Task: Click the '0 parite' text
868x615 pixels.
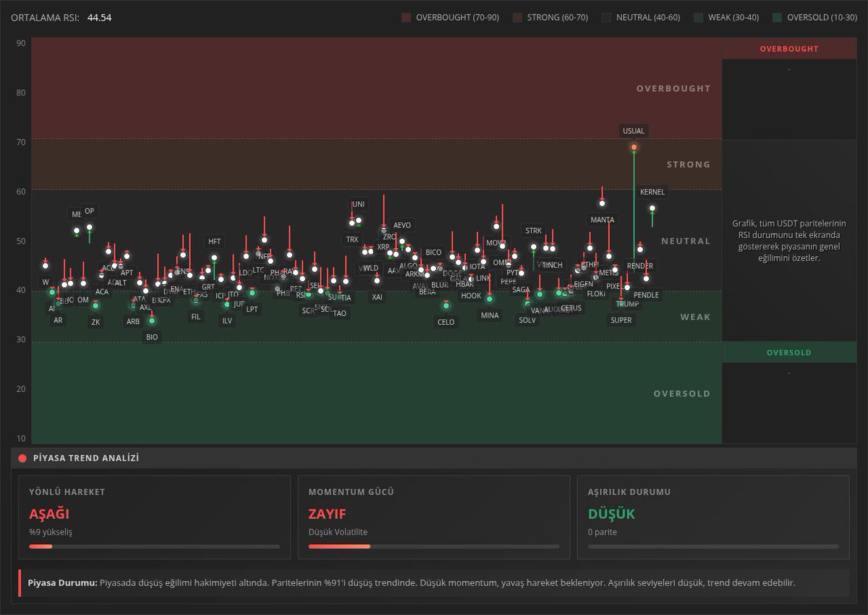Action: [603, 532]
